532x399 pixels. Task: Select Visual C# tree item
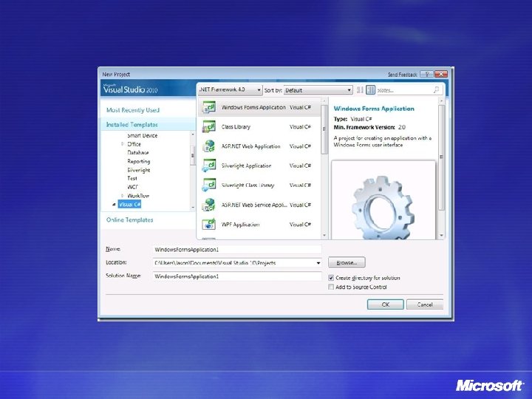129,204
